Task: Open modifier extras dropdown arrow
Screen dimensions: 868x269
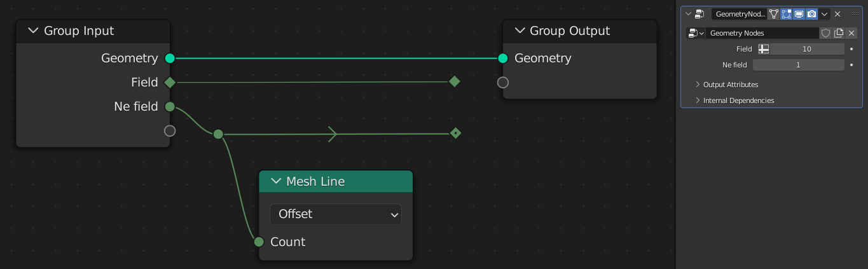Action: [825, 14]
